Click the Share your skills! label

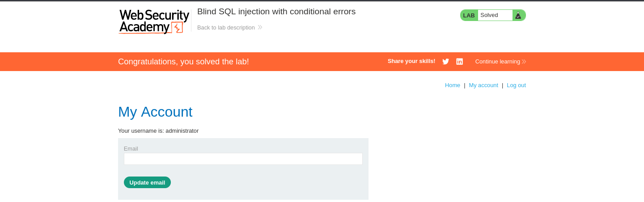(x=411, y=61)
